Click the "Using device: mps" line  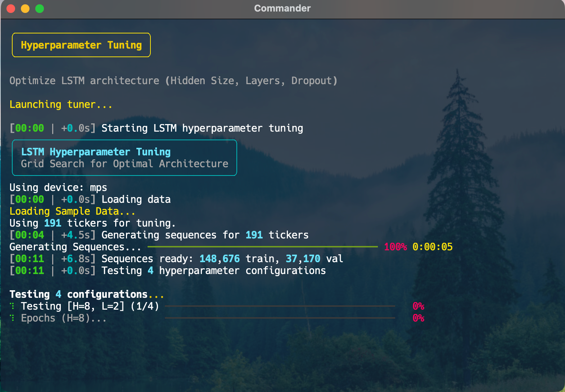point(58,187)
